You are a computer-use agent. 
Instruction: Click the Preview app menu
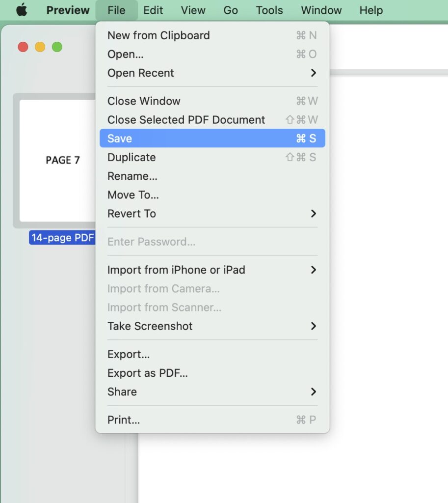pos(68,10)
